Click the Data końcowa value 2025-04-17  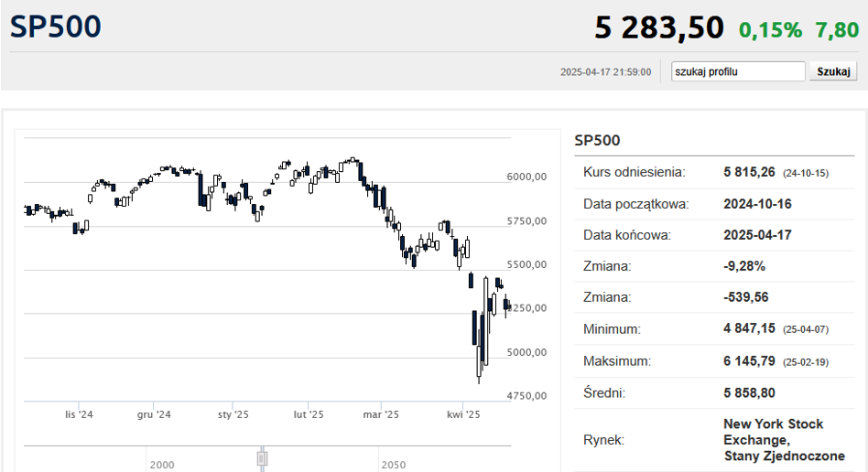click(757, 235)
